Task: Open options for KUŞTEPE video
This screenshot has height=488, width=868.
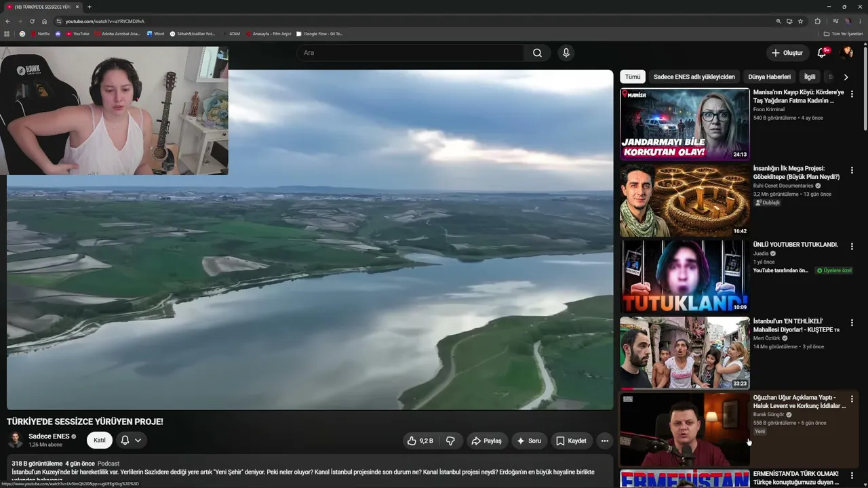Action: 852,323
